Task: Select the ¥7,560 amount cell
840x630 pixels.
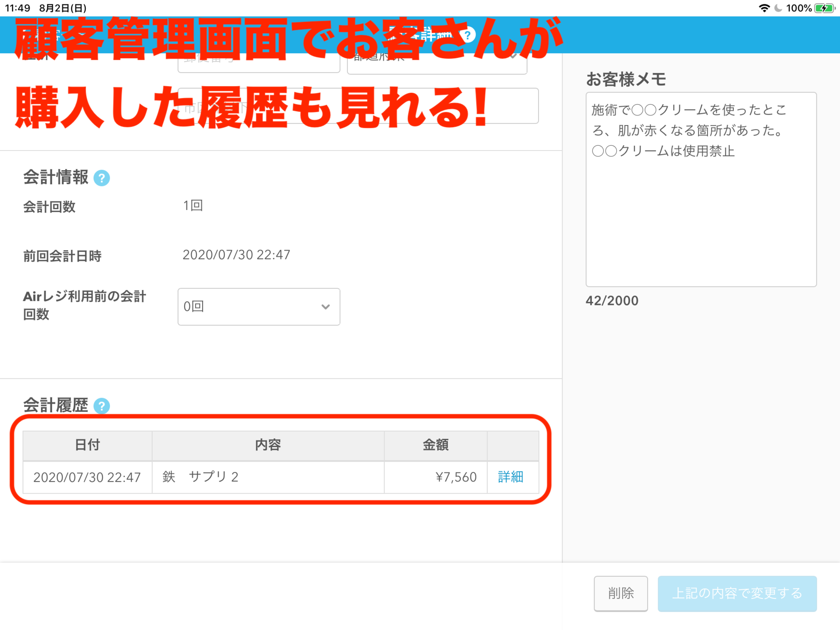Action: (436, 477)
